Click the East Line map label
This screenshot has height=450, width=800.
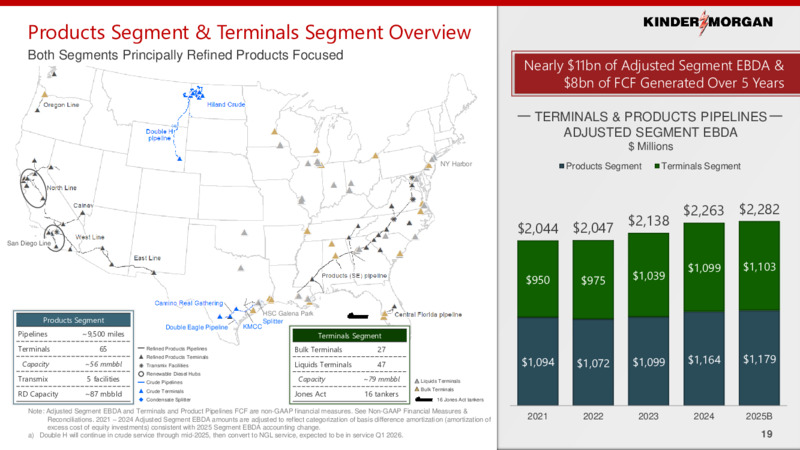[147, 258]
